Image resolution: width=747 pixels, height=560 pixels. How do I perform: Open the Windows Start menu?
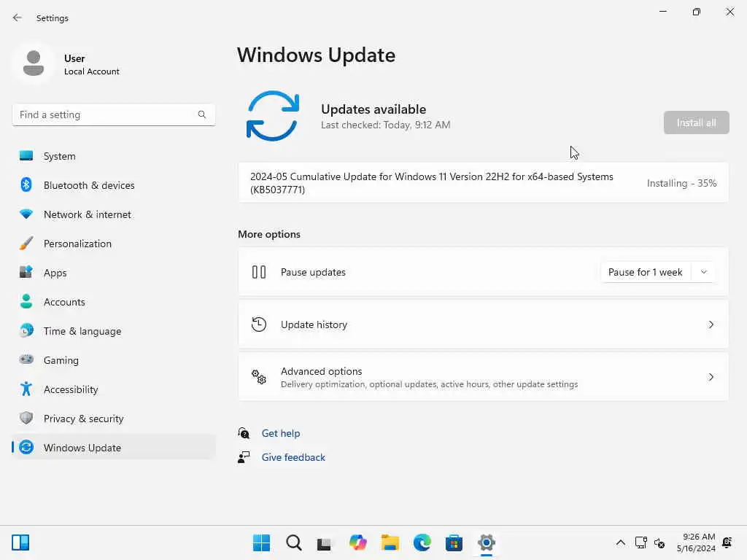[x=261, y=542]
